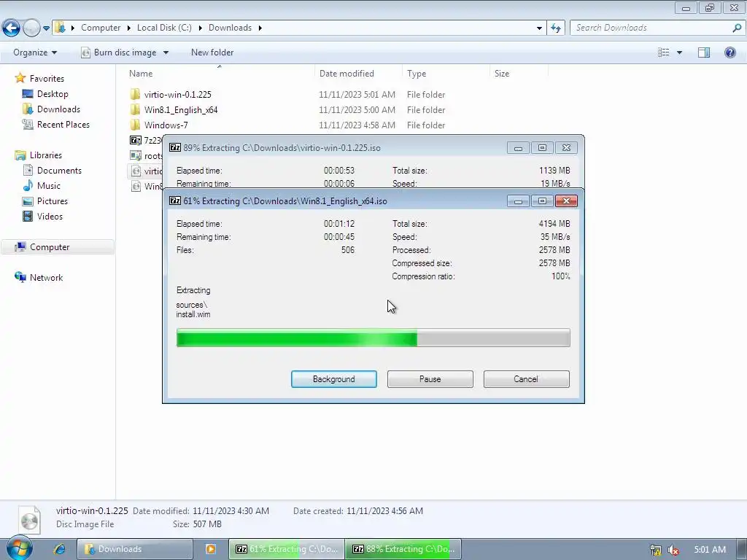Click 7z icon of virtio-win extraction window
Screen dimensions: 747x560
coord(175,147)
